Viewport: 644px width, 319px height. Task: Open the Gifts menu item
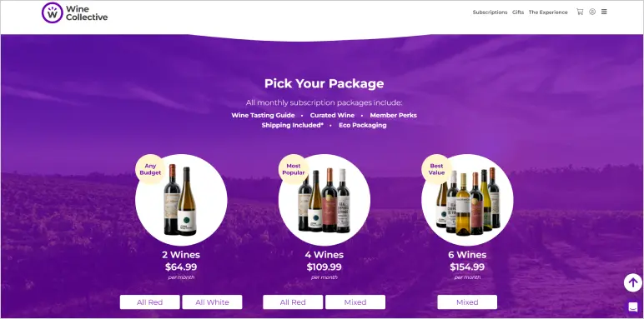click(518, 12)
